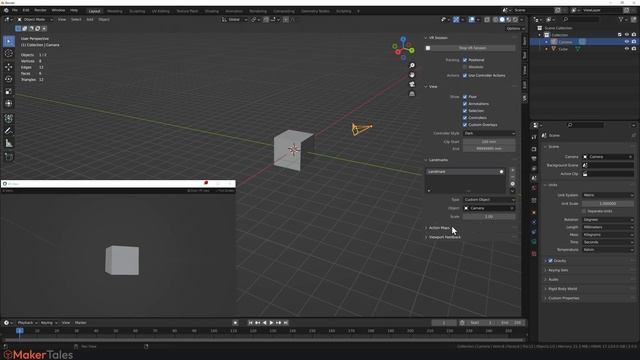Open viewport Options button
This screenshot has height=360, width=640.
click(x=515, y=29)
